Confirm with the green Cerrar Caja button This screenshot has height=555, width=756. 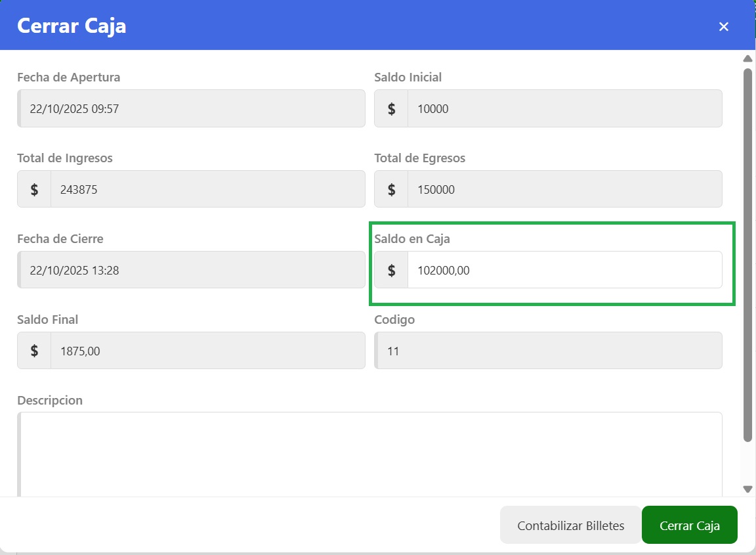(x=689, y=525)
